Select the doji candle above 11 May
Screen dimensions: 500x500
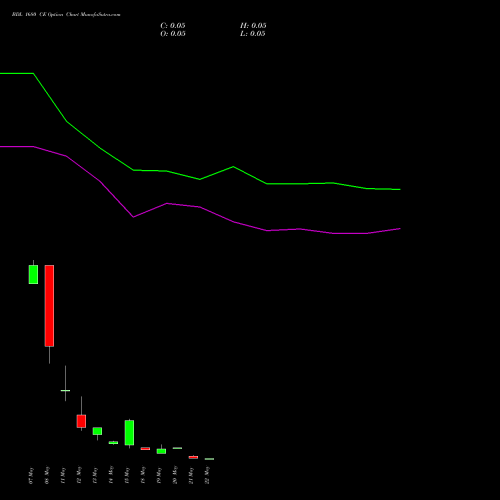point(65,390)
